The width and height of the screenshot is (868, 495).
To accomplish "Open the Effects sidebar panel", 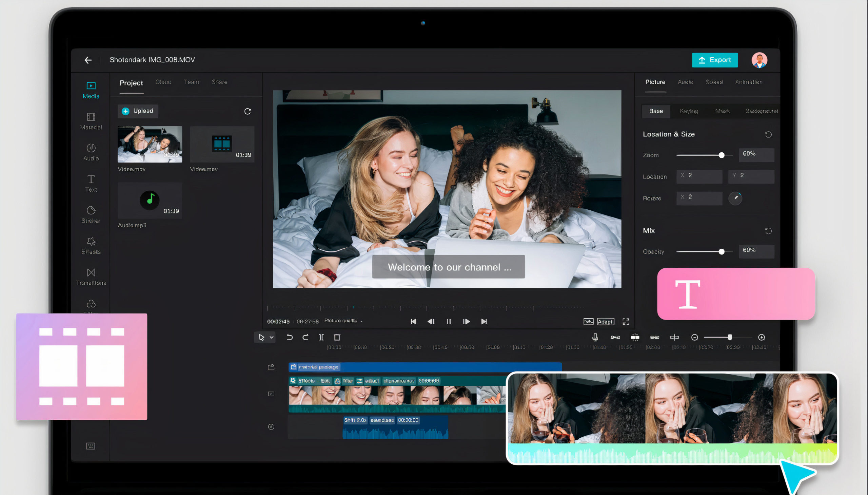I will click(x=91, y=245).
